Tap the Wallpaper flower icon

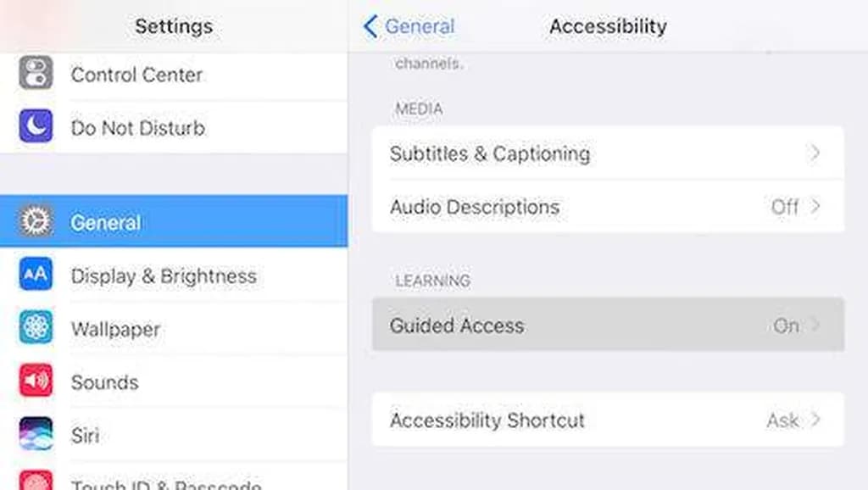(x=36, y=328)
